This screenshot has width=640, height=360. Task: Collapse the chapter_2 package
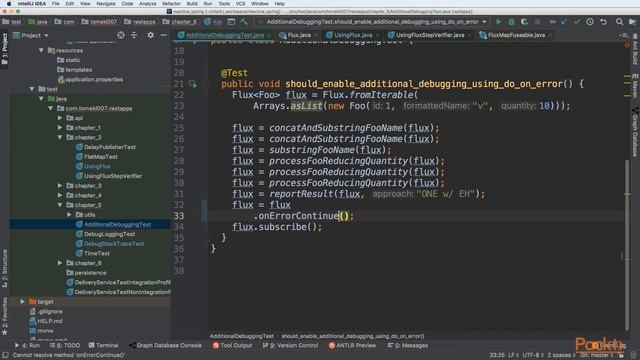coord(60,138)
